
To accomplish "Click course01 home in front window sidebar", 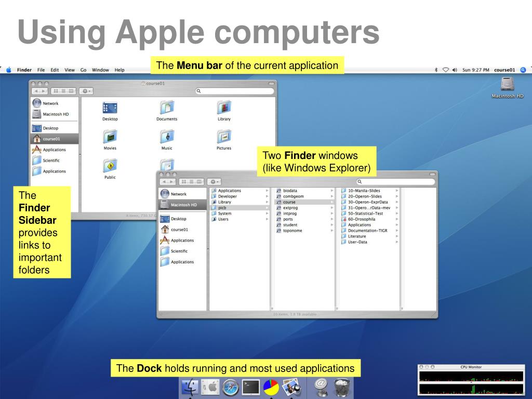I will 182,229.
